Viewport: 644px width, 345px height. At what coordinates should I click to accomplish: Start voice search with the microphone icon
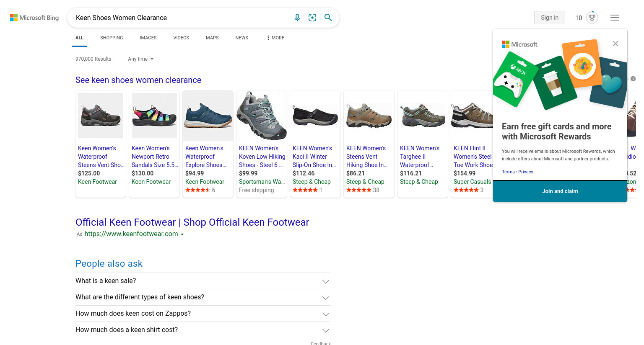click(297, 18)
